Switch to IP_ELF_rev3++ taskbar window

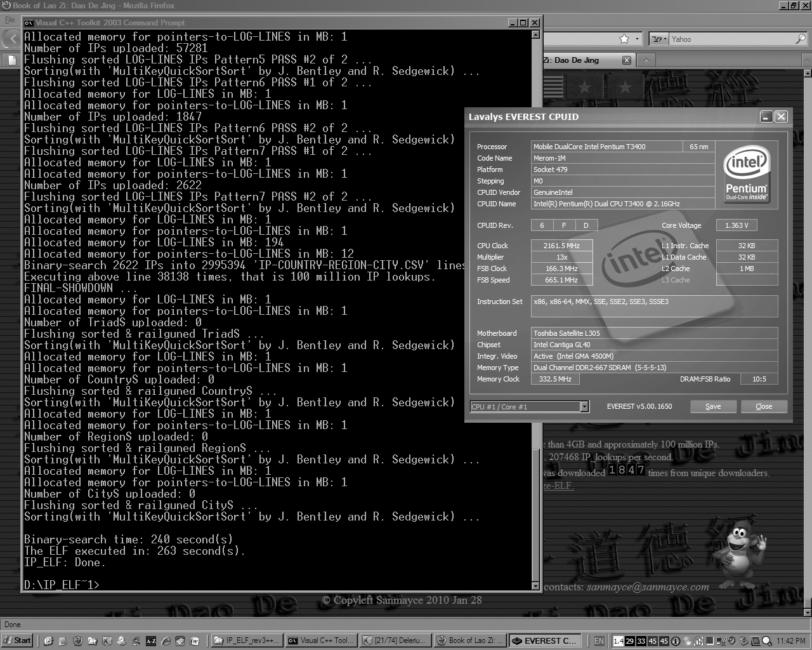click(x=246, y=640)
